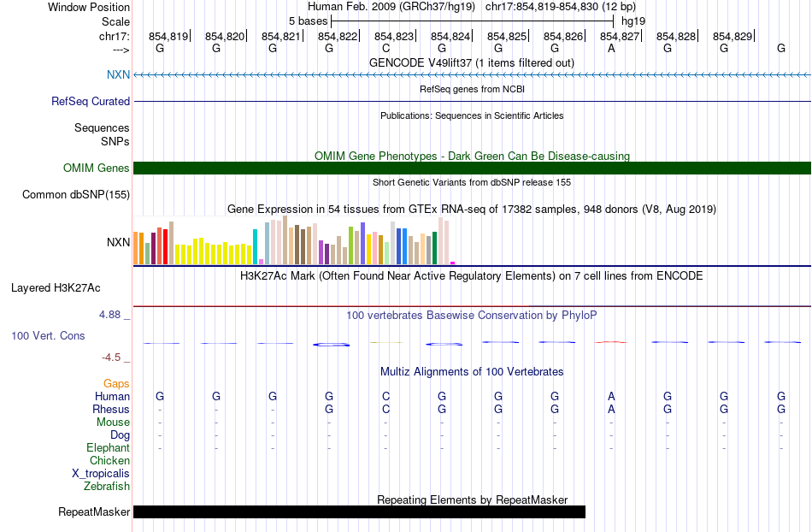The image size is (812, 532).
Task: Click the blue NXN label of the GENCODE track
Action: (118, 74)
